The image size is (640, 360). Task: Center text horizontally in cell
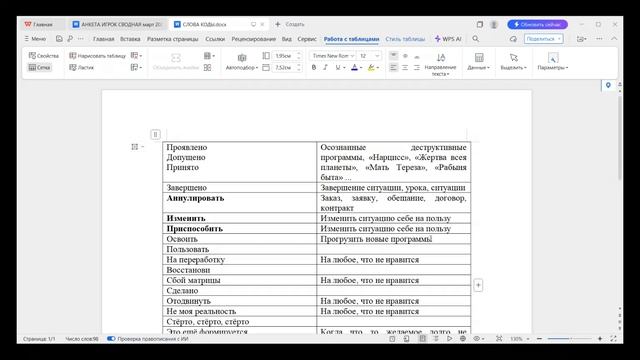(405, 67)
